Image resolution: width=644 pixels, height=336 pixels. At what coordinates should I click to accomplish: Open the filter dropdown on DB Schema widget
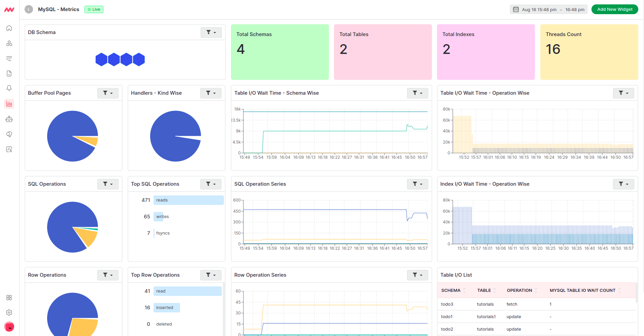click(x=211, y=32)
